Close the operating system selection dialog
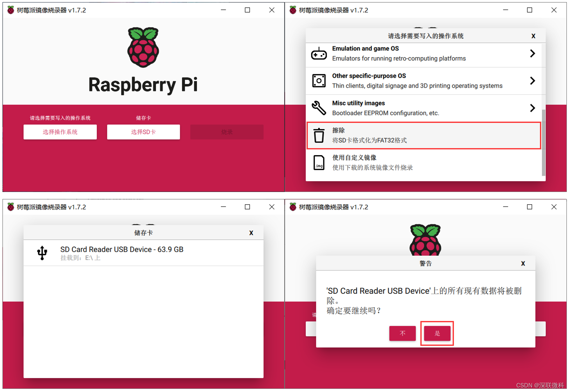 (533, 36)
